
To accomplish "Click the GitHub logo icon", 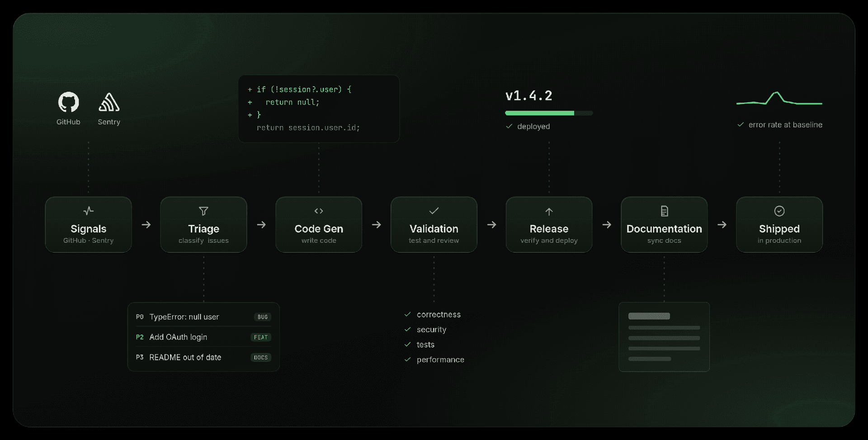I will (68, 102).
